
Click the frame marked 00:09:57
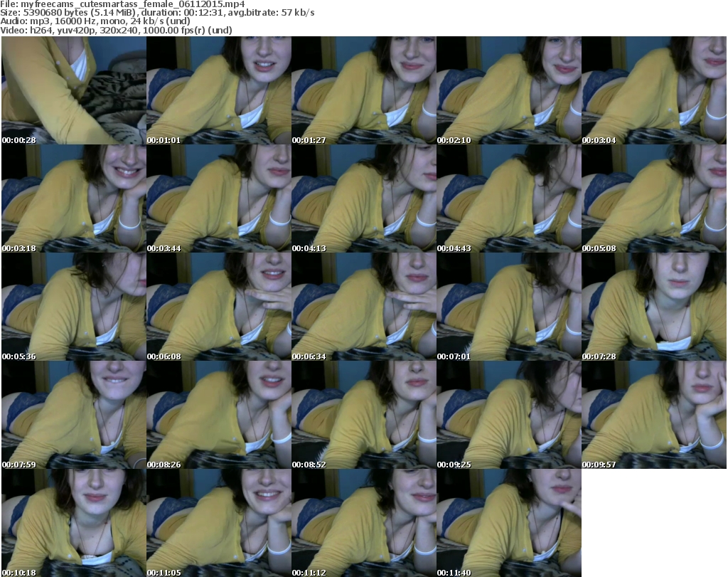654,415
